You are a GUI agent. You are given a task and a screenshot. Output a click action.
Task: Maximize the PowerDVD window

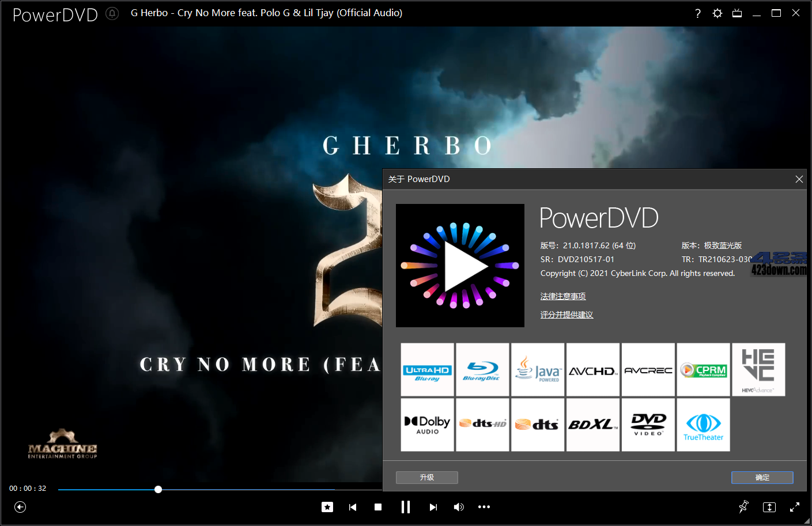(x=776, y=13)
